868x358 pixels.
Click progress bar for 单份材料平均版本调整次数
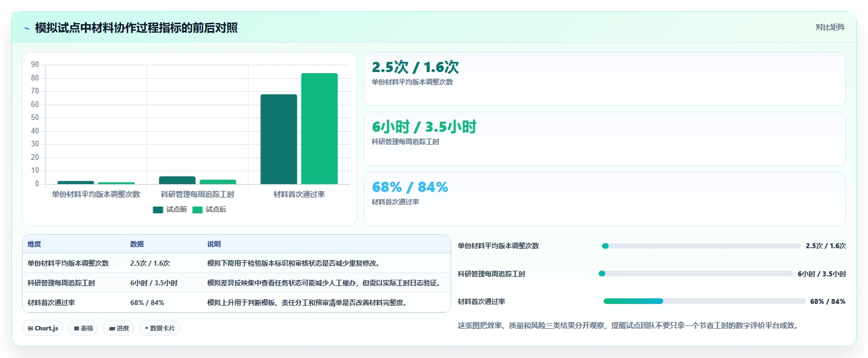(x=701, y=246)
